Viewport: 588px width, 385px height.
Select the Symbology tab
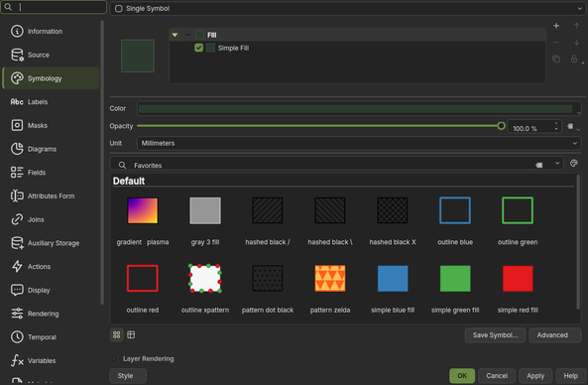[x=51, y=78]
